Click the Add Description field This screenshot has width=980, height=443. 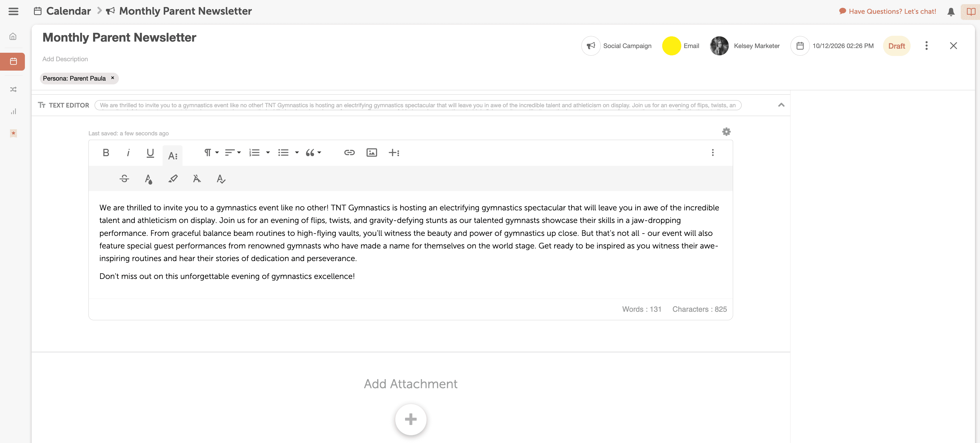(x=65, y=59)
